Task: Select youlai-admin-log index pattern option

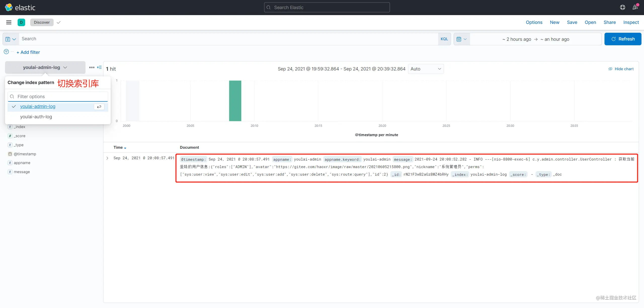Action: 58,107
